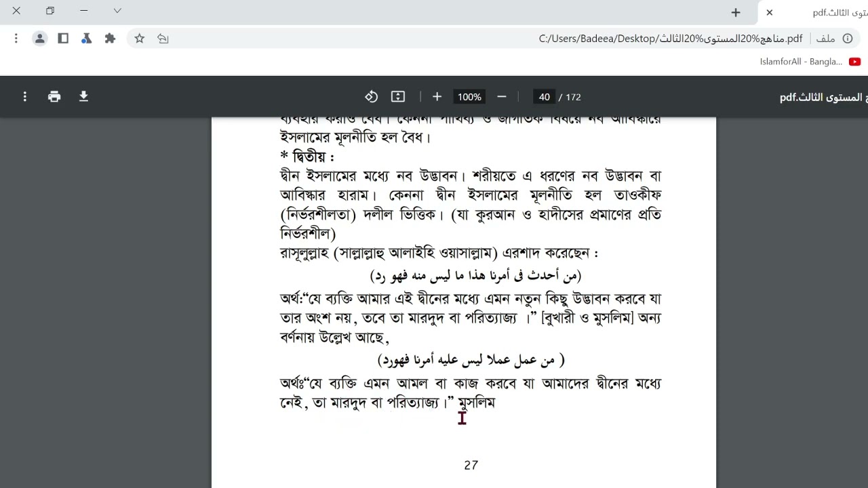Click the line starting 'রাসূলুল্লাহ (সাল্লাল্লাহু'
Screen dimensions: 868x488
pos(439,253)
